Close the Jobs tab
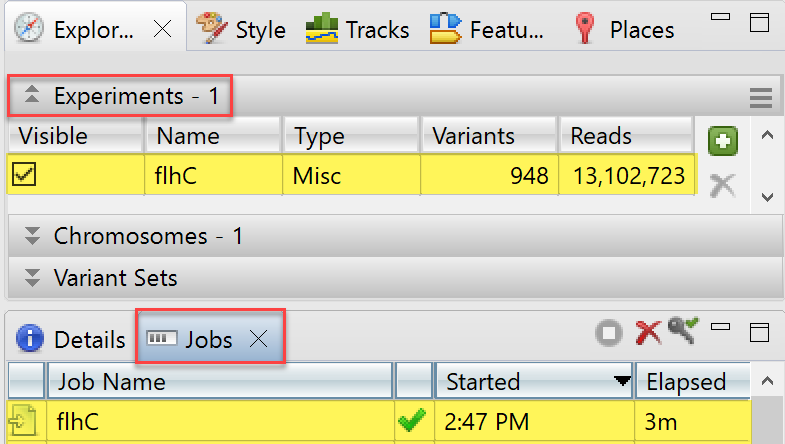 coord(258,339)
